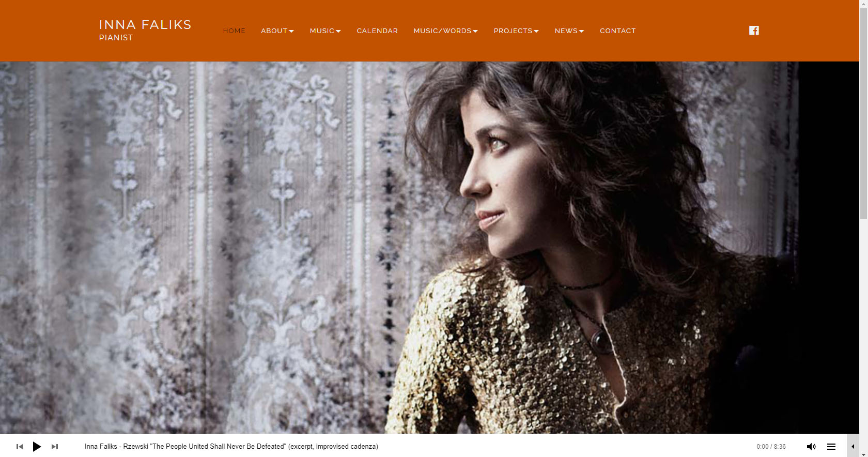
Task: Open the Contact page
Action: click(x=618, y=31)
